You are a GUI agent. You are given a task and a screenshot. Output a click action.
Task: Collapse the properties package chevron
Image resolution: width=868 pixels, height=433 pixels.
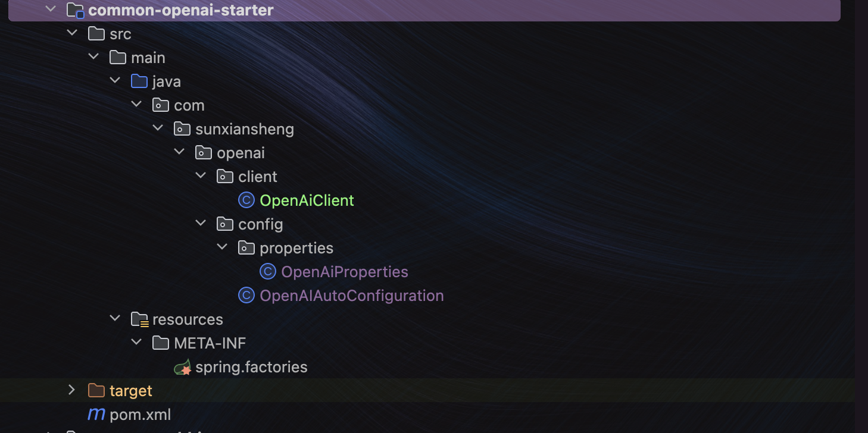(222, 247)
